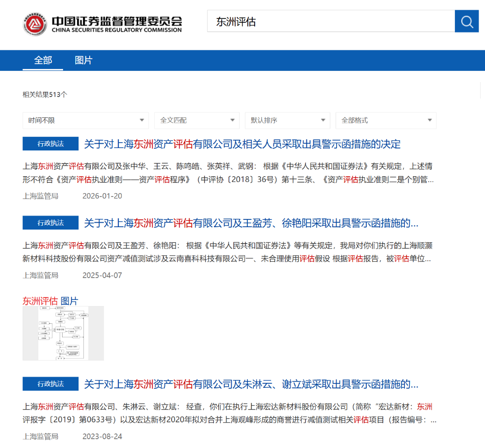Viewport: 485px width, 448px height.
Task: Click 行政执法 tag on 2025-04-07 result
Action: tap(50, 223)
